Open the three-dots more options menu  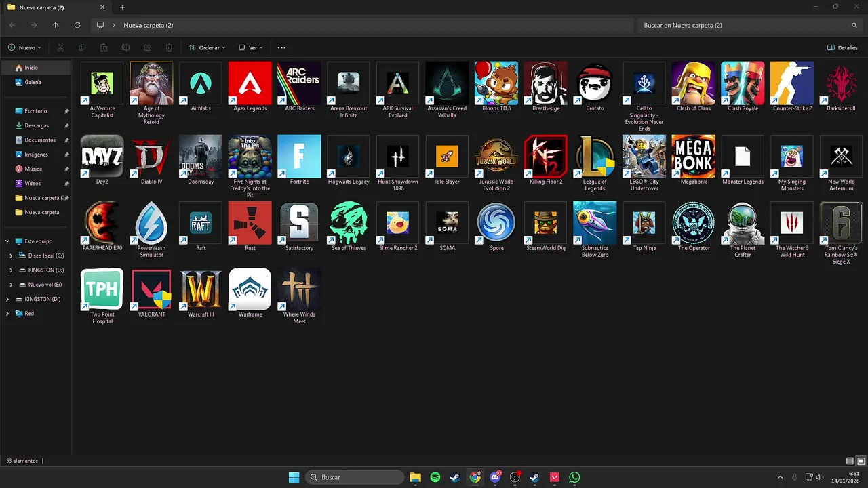281,47
